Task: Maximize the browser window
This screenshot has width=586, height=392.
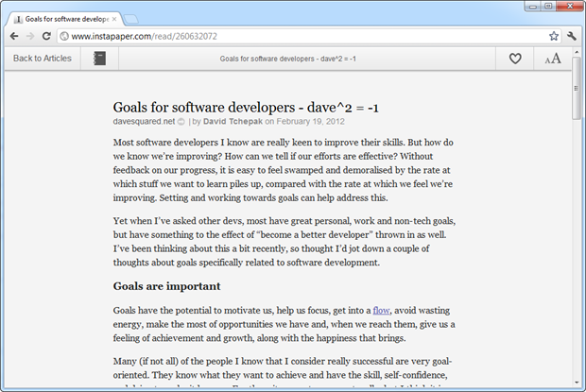Action: pos(548,6)
